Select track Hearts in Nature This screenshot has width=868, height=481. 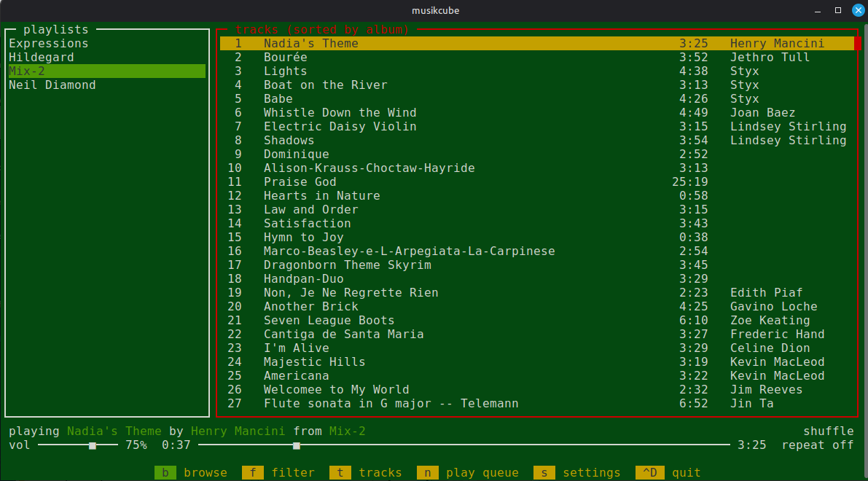pos(537,196)
